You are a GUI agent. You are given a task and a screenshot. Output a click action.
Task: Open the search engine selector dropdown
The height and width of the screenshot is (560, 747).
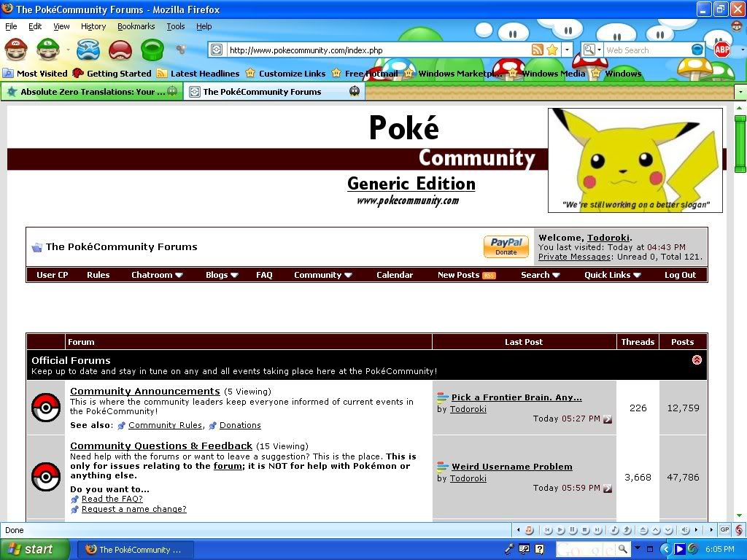point(592,50)
